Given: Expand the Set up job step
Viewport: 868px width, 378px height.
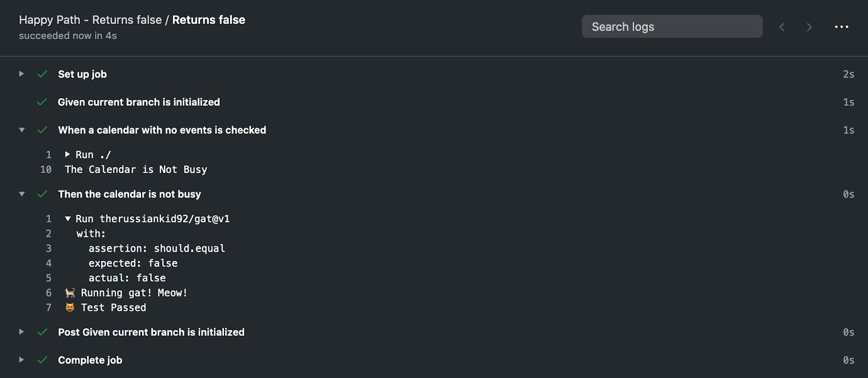Looking at the screenshot, I should click(22, 74).
